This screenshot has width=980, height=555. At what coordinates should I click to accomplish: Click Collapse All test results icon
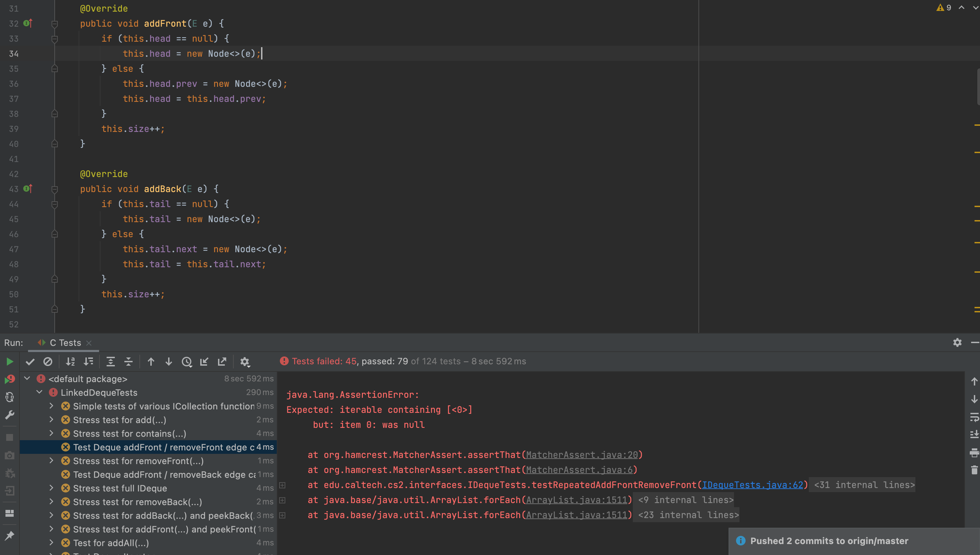128,361
